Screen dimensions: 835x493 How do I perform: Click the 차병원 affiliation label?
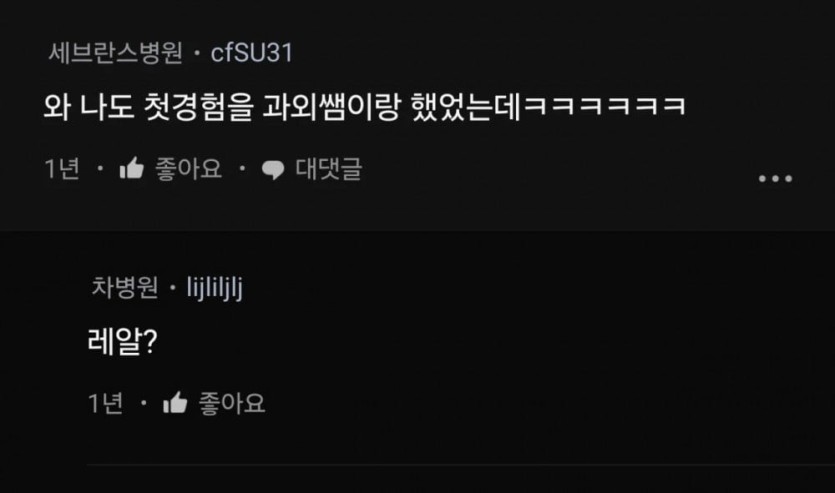click(x=125, y=287)
